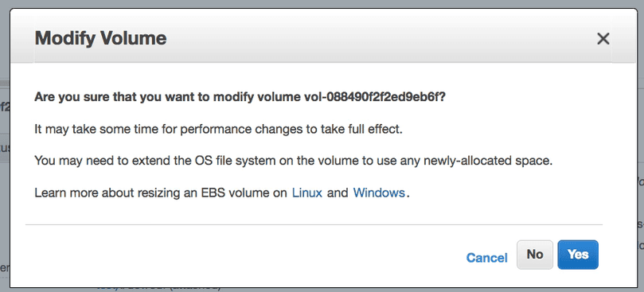Close the Modify Volume dialog with X
This screenshot has height=292, width=644.
(x=603, y=39)
